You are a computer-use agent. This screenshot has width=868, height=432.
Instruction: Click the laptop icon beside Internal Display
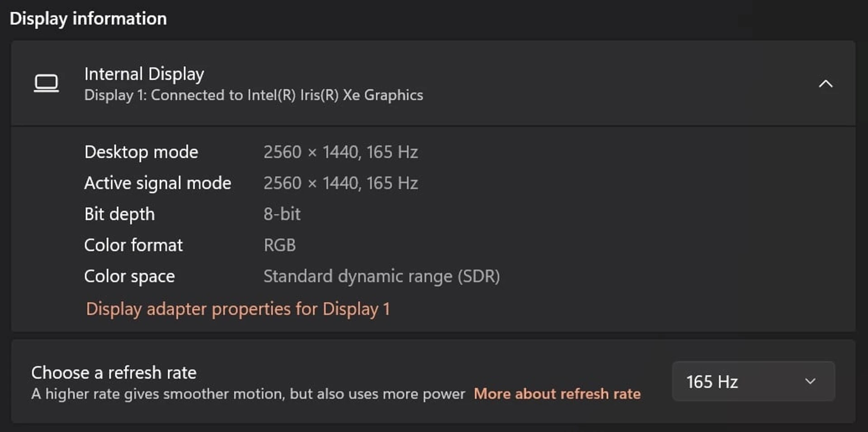(46, 83)
